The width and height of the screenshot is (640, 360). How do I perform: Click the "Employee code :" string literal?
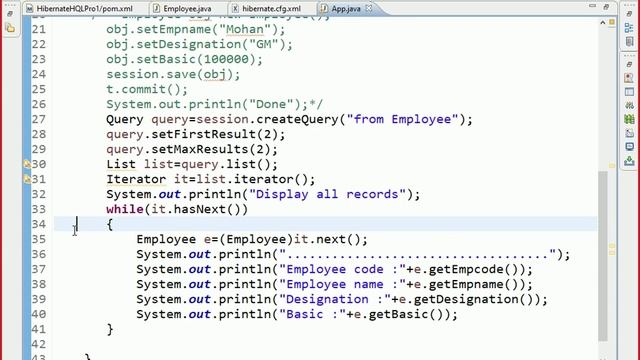342,269
